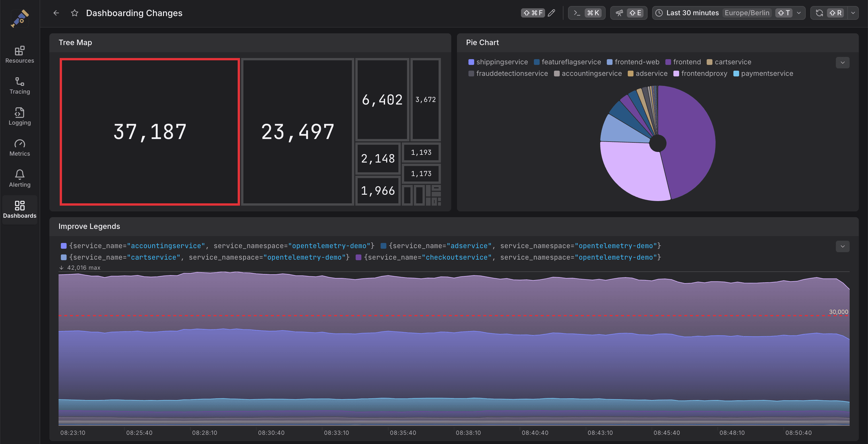Toggle cartservice in pie legend
Screen dimensions: 868x444
pos(729,62)
